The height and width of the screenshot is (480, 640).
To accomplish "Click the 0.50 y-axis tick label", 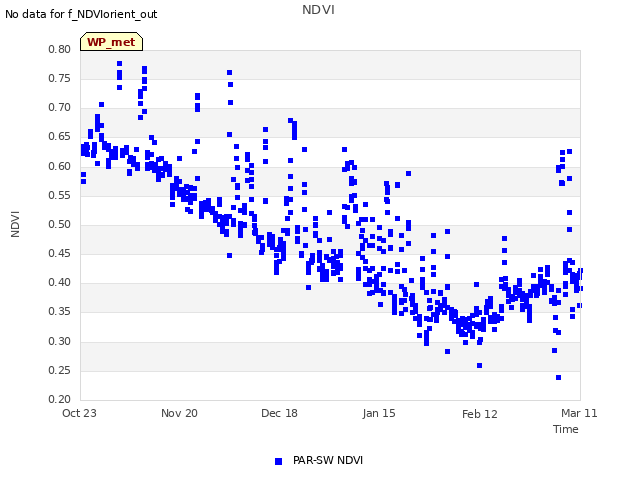I will coord(60,224).
